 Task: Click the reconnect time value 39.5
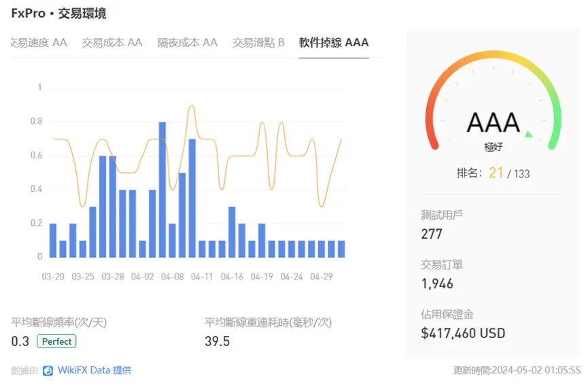[x=217, y=341]
